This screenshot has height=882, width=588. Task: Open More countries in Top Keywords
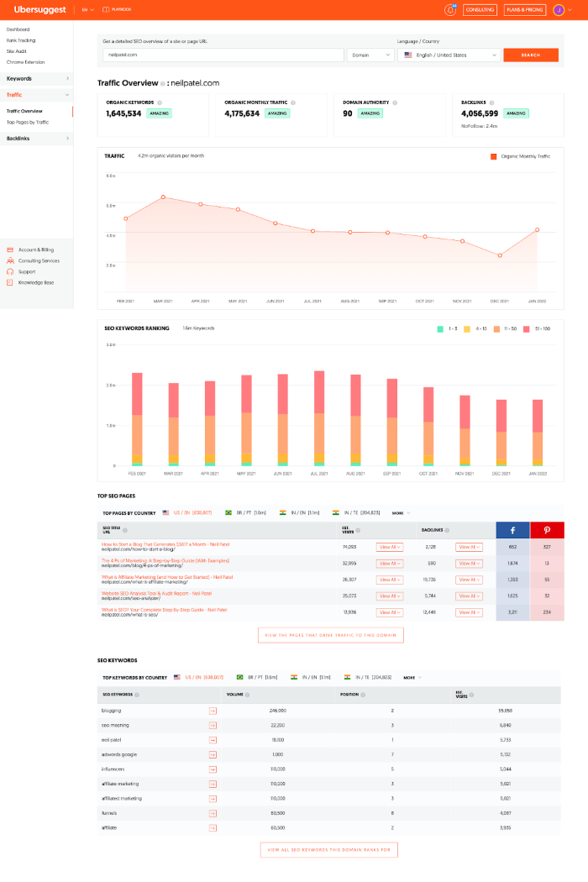click(x=412, y=678)
